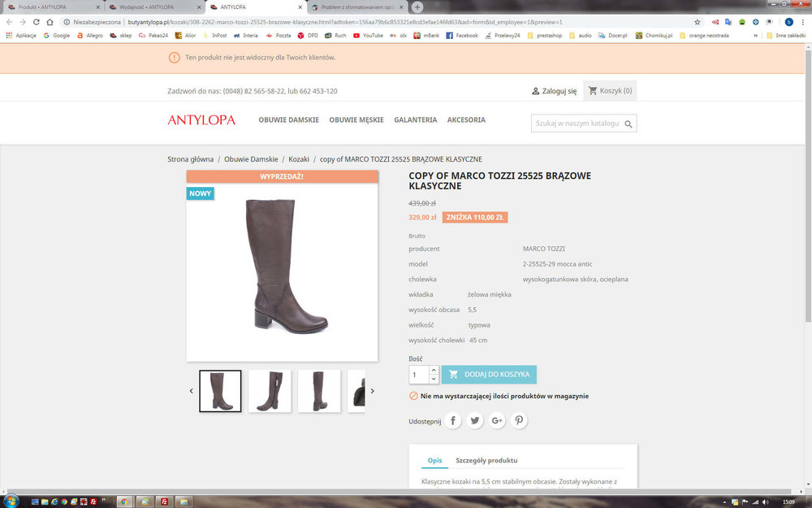Viewport: 812px width, 508px height.
Task: Bookmark this page with star icon
Action: (697, 22)
